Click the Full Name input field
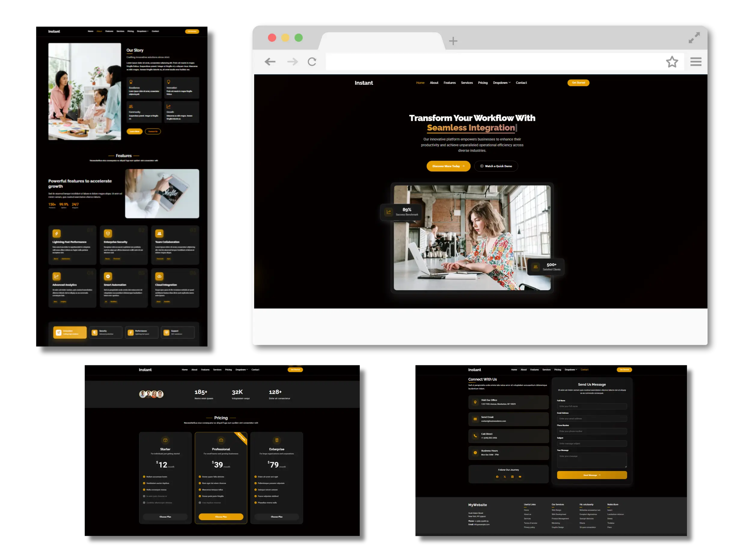747x560 pixels. click(592, 406)
